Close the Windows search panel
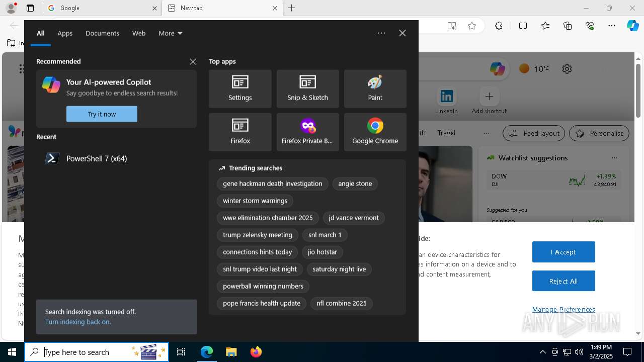Viewport: 644px width, 362px height. 403,33
